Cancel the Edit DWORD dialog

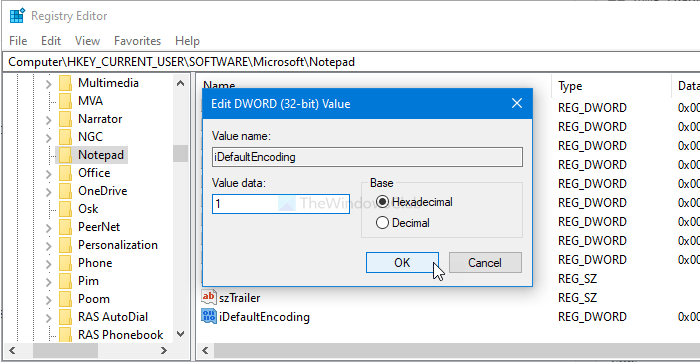(485, 262)
